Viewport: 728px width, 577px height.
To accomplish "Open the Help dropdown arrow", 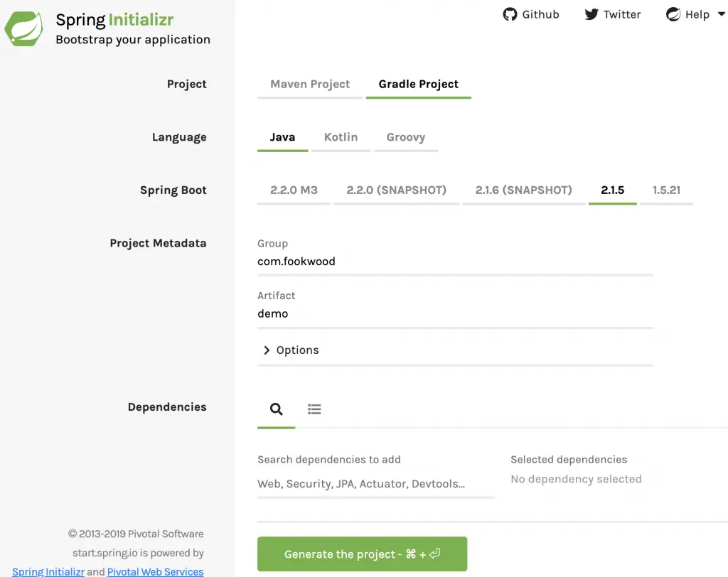I will pos(721,14).
